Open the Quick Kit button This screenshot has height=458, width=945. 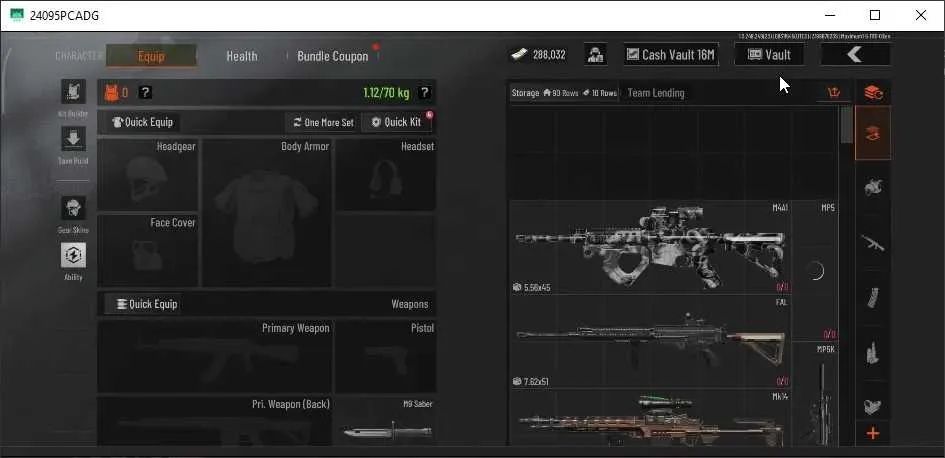tap(397, 122)
